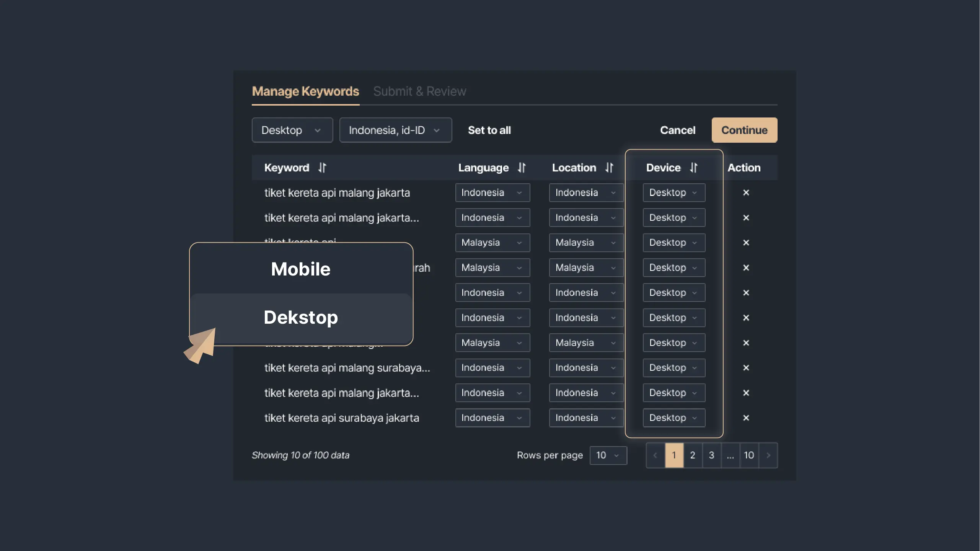Click the Device column sort icon

click(693, 168)
